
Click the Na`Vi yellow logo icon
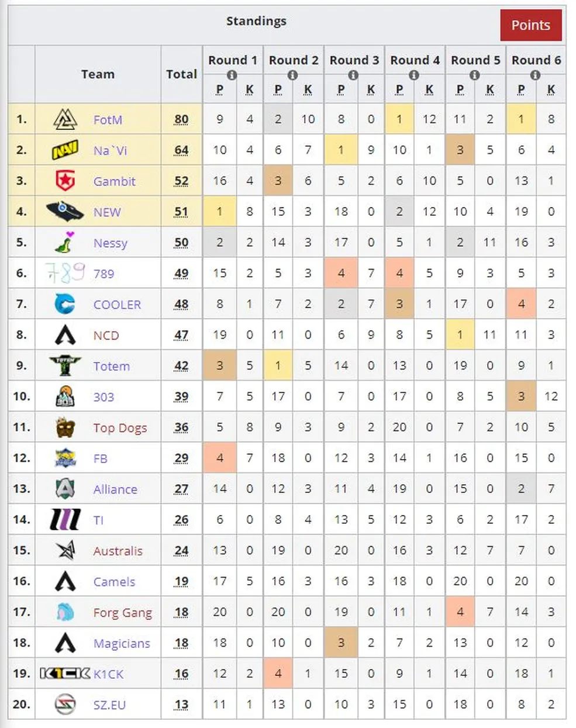[65, 150]
